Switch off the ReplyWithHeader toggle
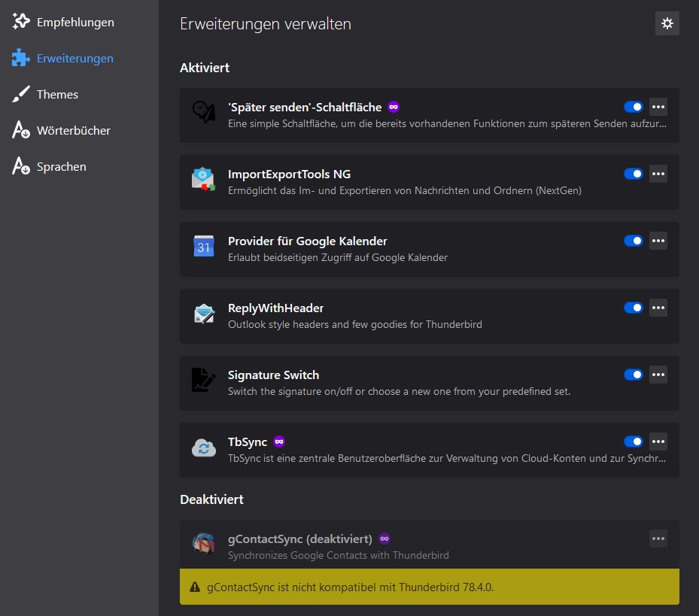Screen dimensions: 699x616 pos(634,308)
